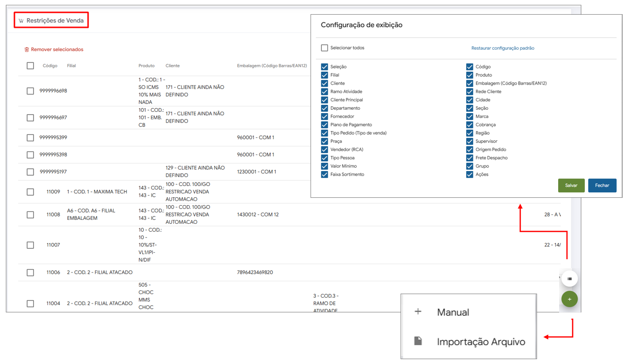Image resolution: width=629 pixels, height=364 pixels.
Task: Uncheck the Faixa Sortimento checkbox
Action: (324, 175)
